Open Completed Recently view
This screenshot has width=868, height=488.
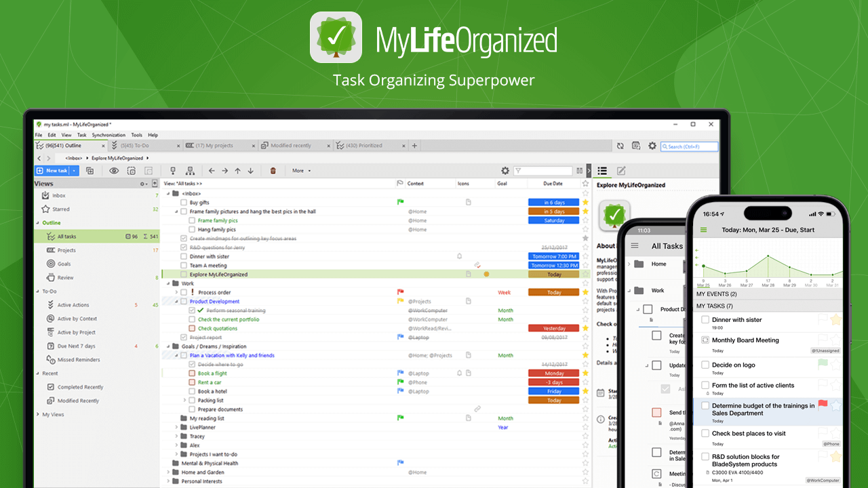98,387
